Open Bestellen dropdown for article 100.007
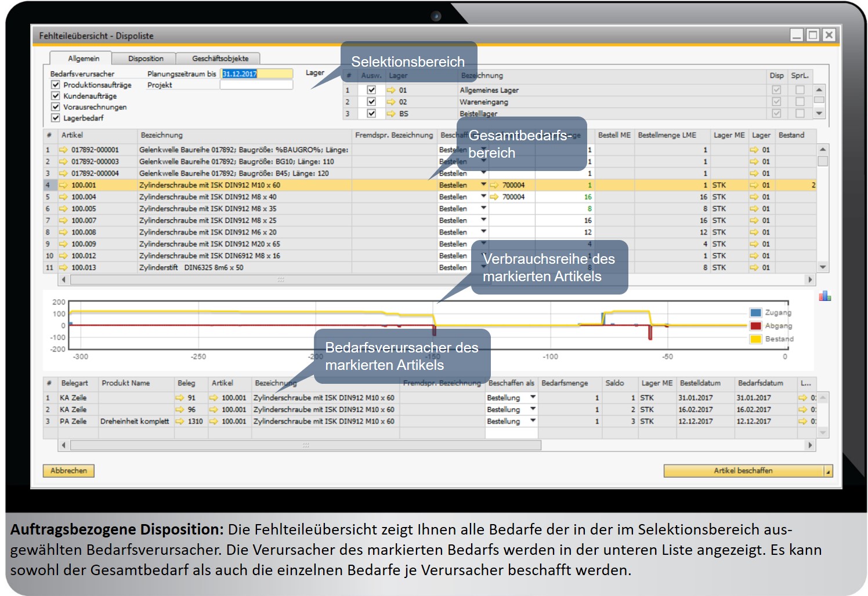 483,220
